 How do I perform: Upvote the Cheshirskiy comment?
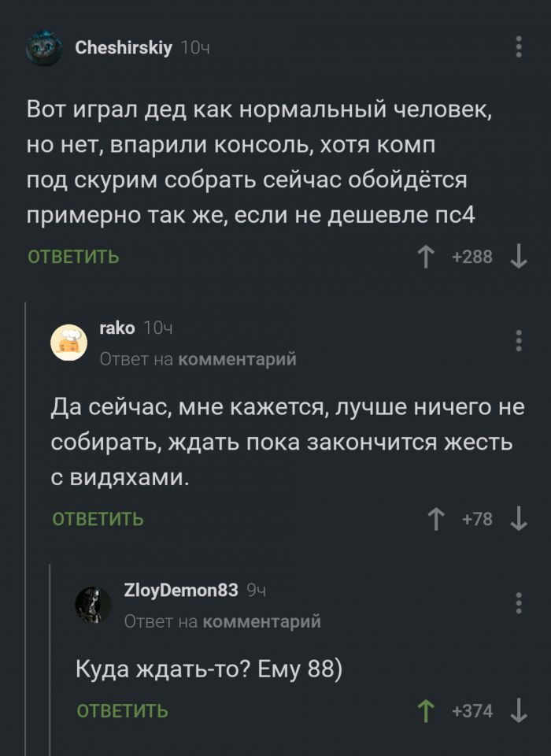pyautogui.click(x=426, y=256)
